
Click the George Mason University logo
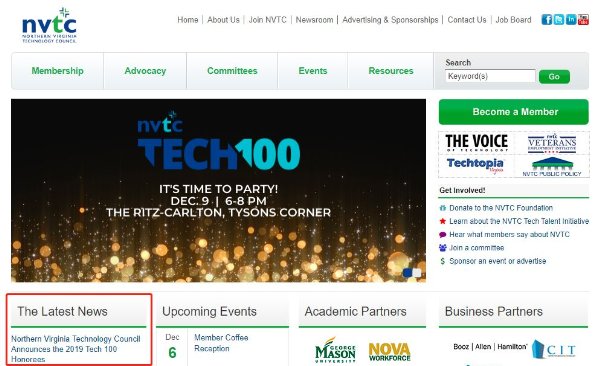pos(335,350)
